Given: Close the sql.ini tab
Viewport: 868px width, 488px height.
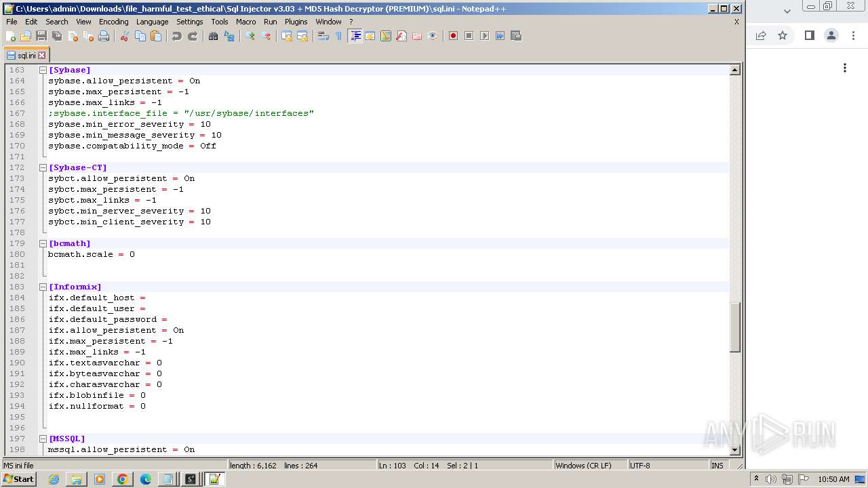Looking at the screenshot, I should point(42,56).
